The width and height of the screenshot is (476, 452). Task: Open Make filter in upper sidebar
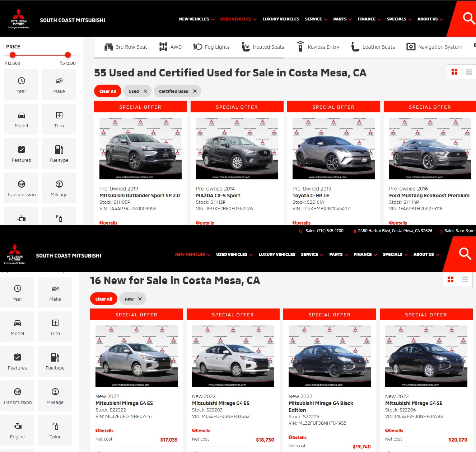coord(59,85)
